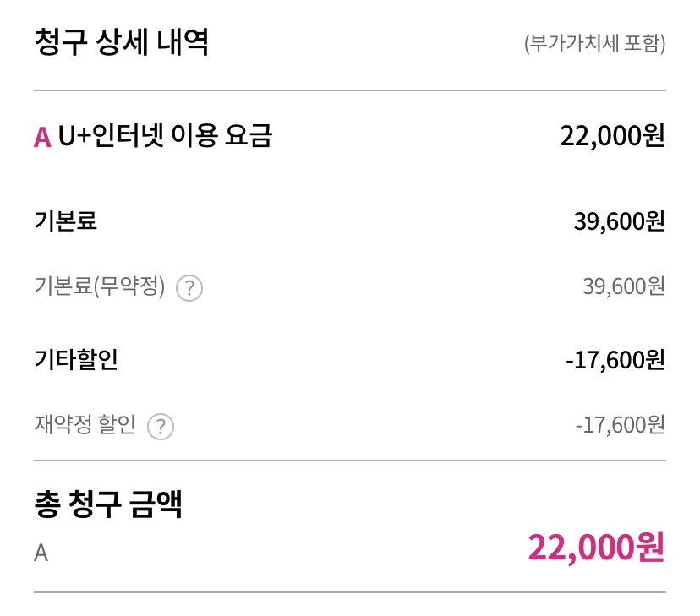Click the bold 기본료 label
700x616 pixels.
pos(66,221)
